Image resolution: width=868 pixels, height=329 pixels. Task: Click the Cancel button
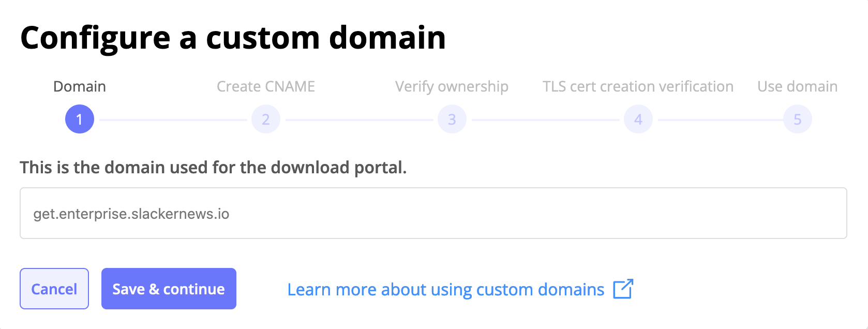tap(54, 289)
